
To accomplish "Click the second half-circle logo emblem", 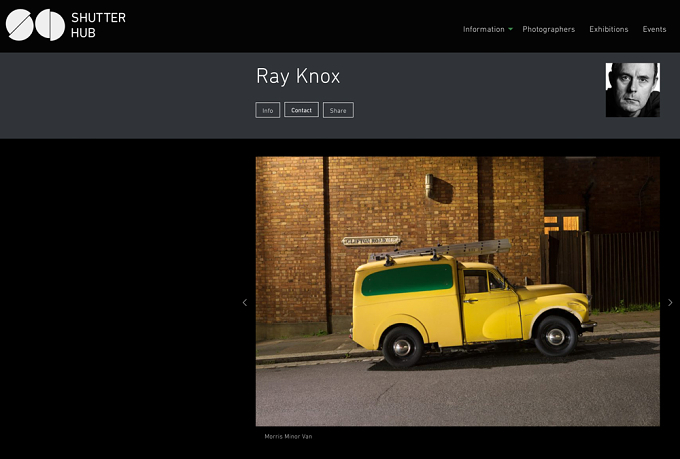I will pyautogui.click(x=50, y=25).
